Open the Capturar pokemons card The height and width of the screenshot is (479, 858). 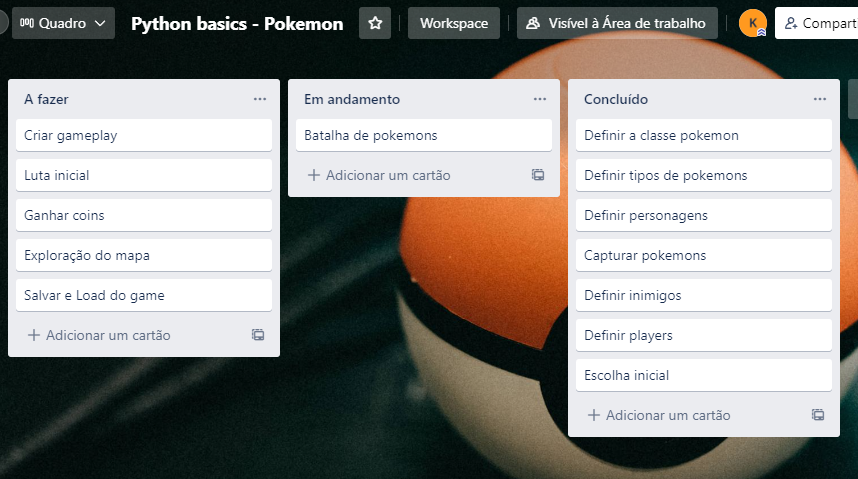pos(704,255)
